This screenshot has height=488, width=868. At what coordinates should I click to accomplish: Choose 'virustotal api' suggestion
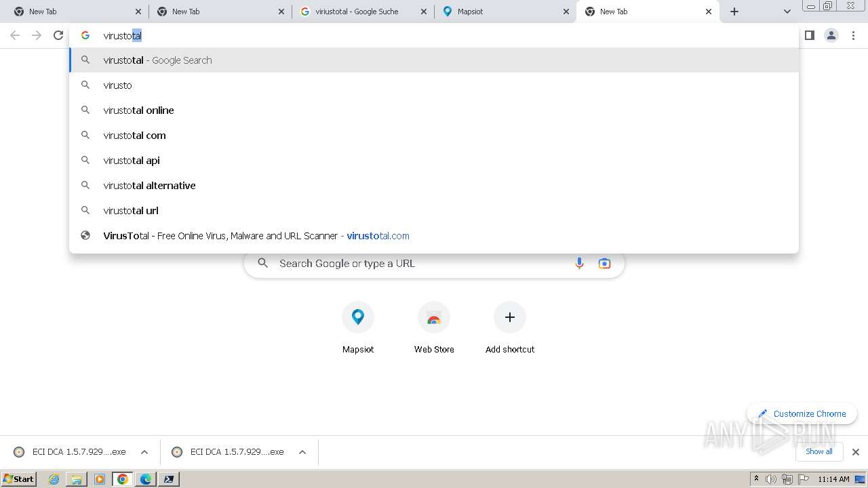[x=434, y=161]
